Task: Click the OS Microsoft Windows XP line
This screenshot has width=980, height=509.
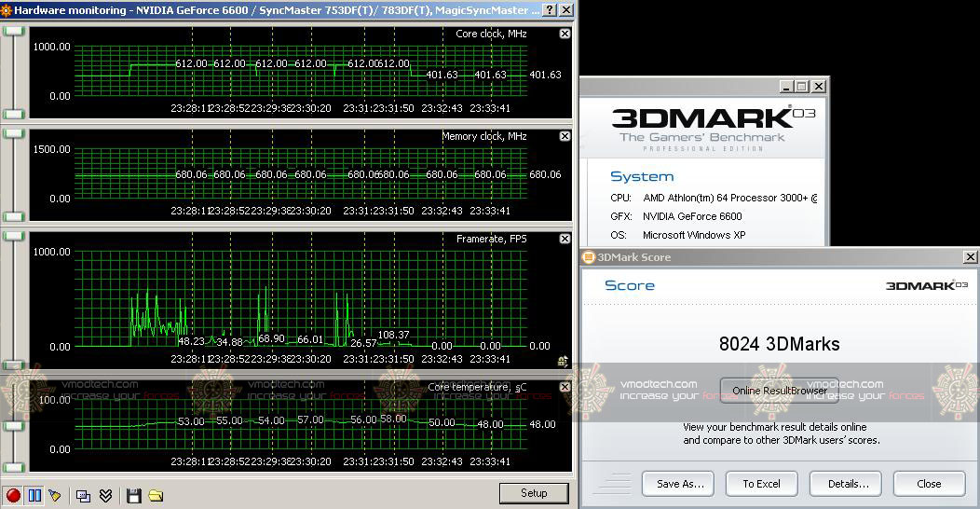Action: 678,235
